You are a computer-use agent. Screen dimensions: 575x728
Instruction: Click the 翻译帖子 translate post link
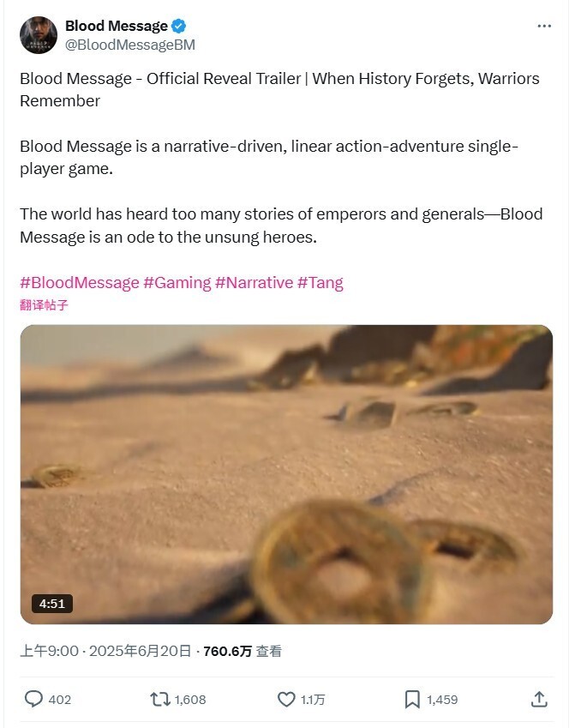44,305
